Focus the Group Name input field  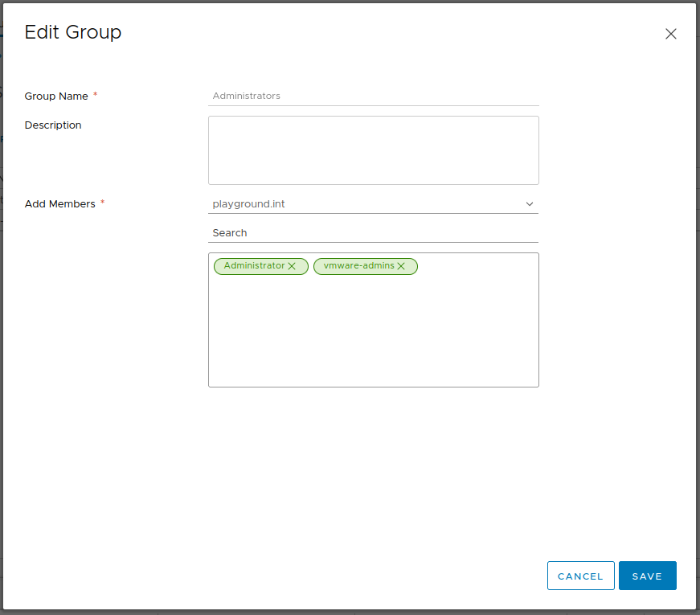click(373, 96)
